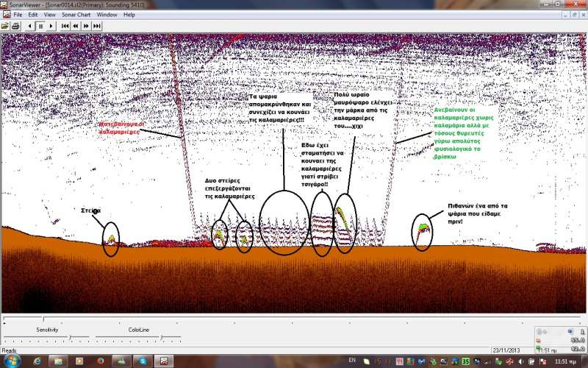Open the Sonar Chart menu
The image size is (588, 368).
[x=76, y=15]
